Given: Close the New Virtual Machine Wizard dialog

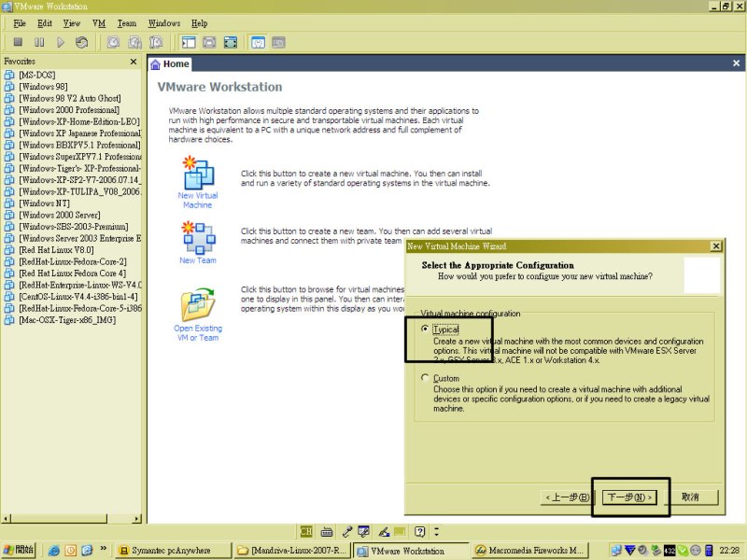Looking at the screenshot, I should 715,246.
